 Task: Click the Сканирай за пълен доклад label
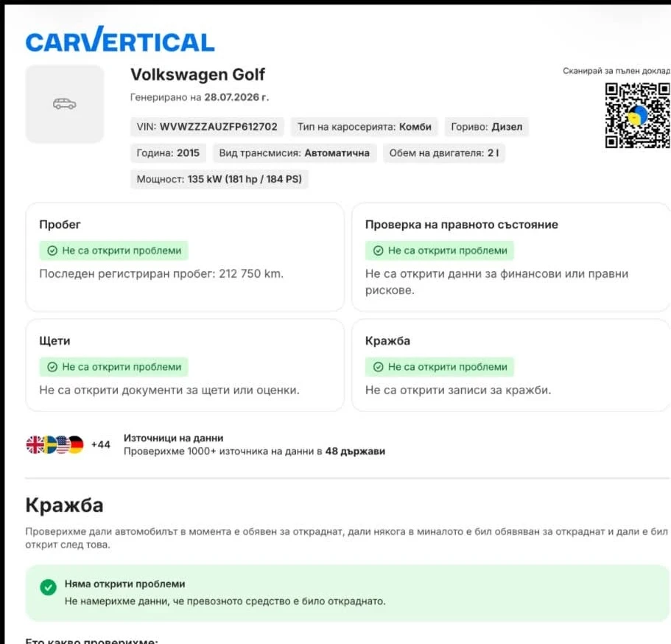click(616, 71)
